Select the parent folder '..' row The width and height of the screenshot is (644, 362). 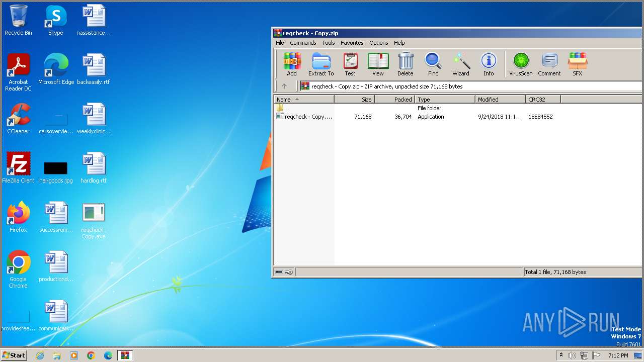point(458,108)
